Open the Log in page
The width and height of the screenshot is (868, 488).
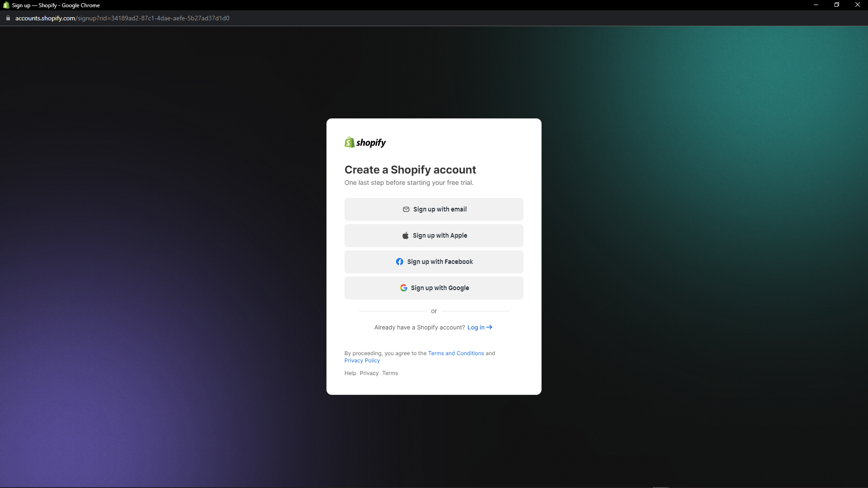(x=476, y=327)
